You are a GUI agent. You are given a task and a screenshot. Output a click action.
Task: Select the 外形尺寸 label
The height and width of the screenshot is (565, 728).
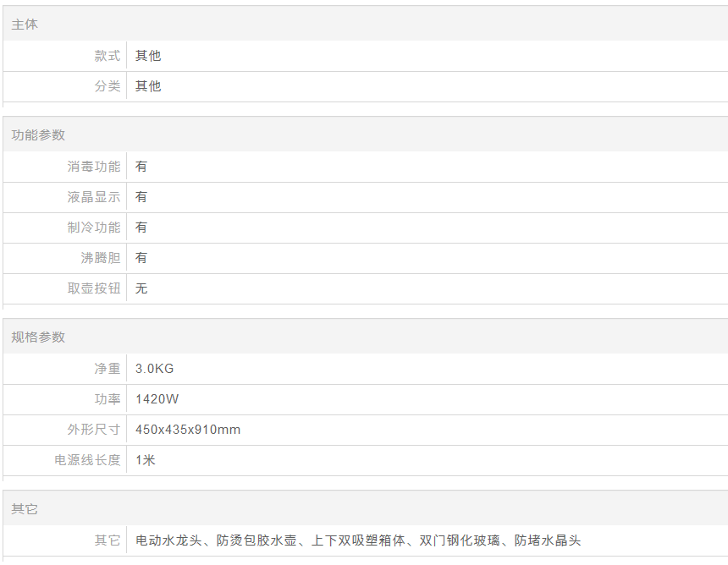click(x=94, y=430)
